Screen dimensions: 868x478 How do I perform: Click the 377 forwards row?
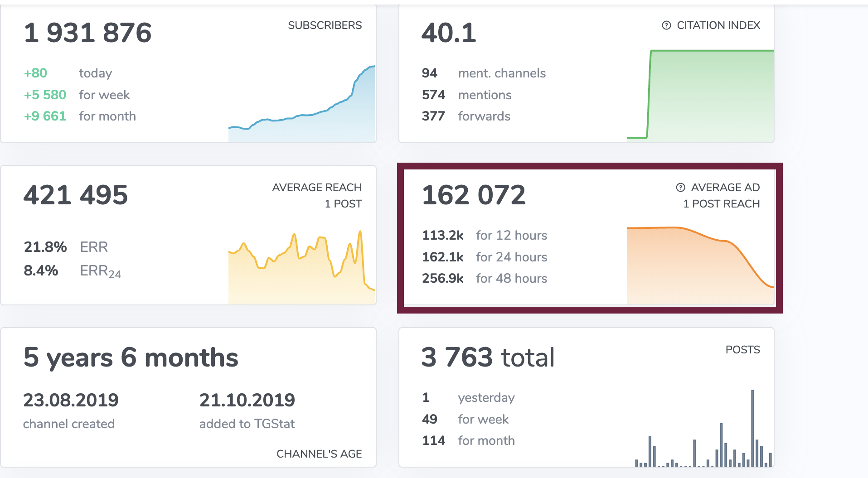(466, 116)
